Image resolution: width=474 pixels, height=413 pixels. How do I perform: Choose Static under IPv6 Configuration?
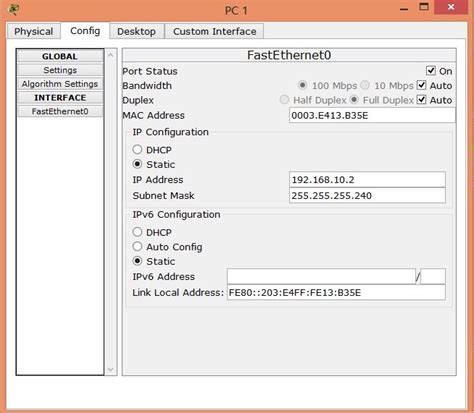pyautogui.click(x=137, y=261)
